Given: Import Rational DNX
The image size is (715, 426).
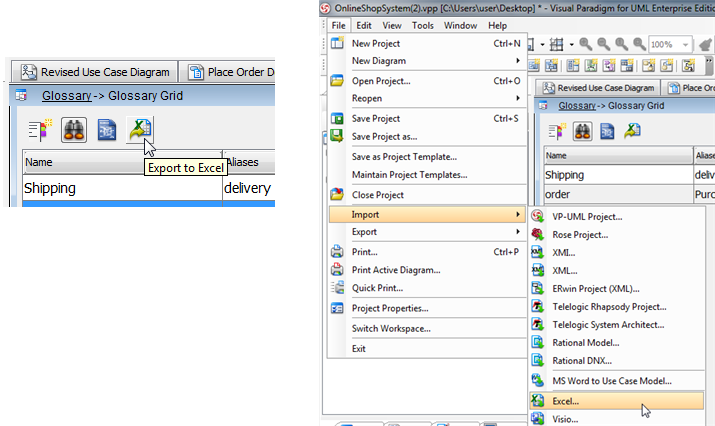Looking at the screenshot, I should (617, 360).
